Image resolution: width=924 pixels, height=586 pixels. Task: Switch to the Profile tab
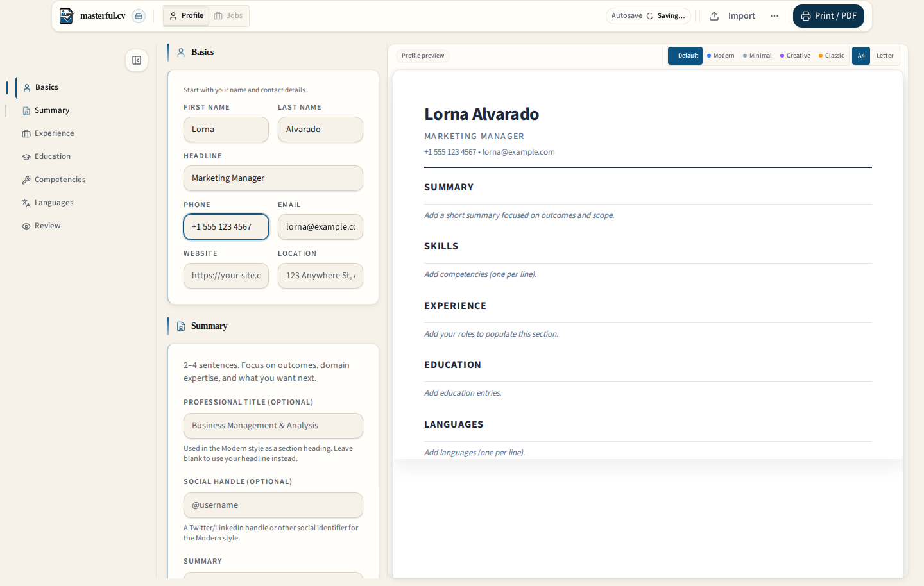pos(186,16)
